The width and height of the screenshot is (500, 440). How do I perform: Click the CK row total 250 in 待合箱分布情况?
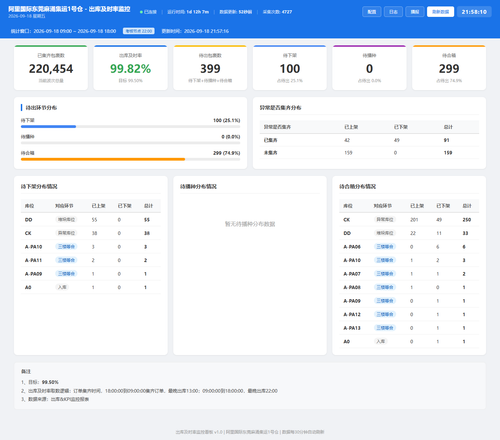467,220
